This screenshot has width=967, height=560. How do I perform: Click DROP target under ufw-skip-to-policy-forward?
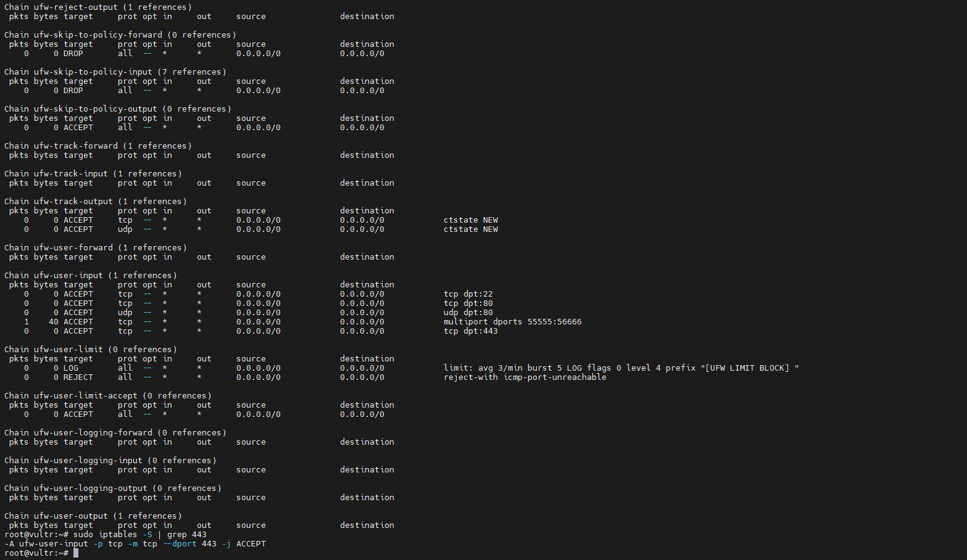(73, 54)
